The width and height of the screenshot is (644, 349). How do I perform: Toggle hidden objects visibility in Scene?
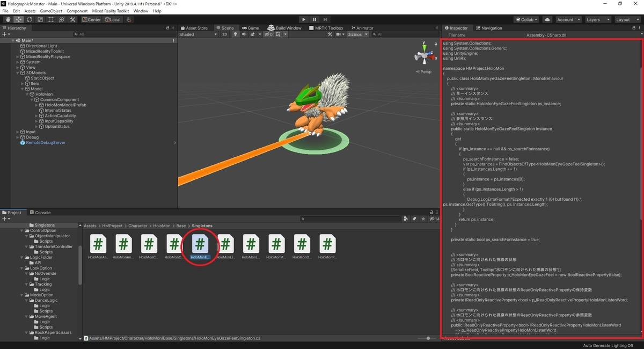pos(267,34)
